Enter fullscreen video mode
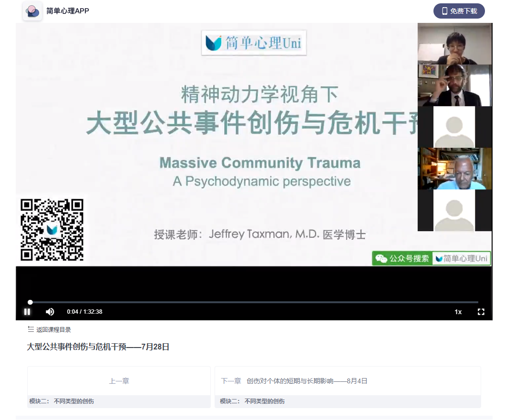 pyautogui.click(x=481, y=312)
